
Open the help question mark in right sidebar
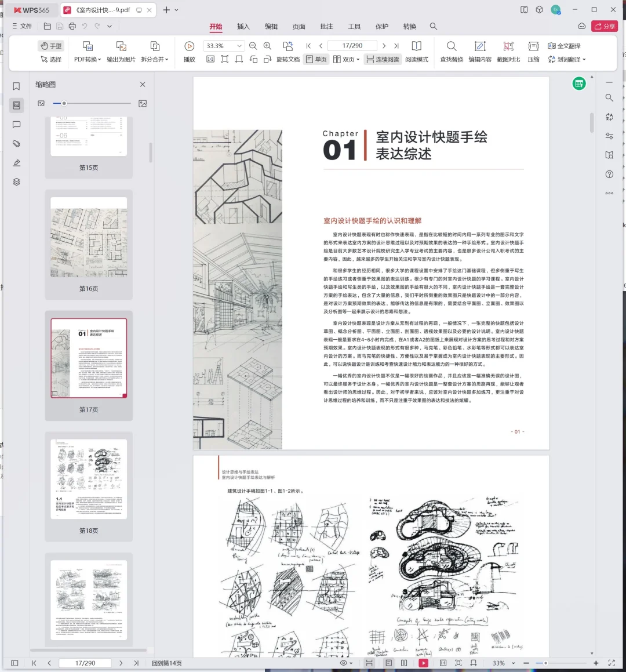[609, 175]
